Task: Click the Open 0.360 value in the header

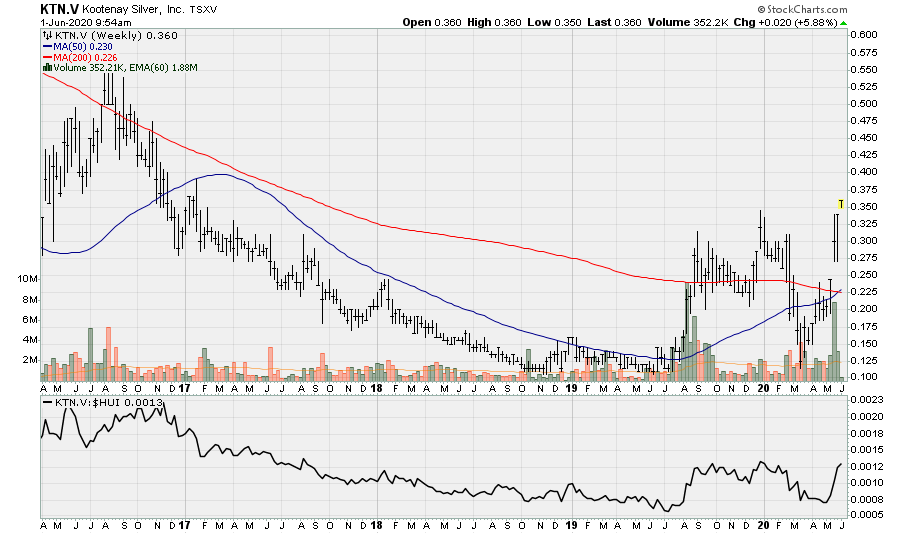Action: click(432, 22)
